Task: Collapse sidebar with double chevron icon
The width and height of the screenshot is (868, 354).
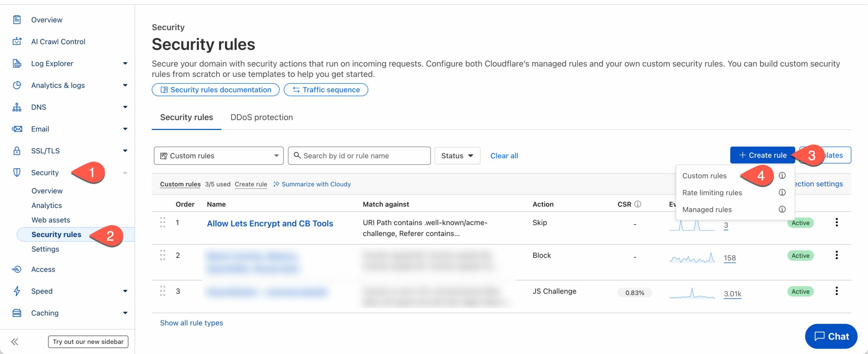Action: (15, 341)
